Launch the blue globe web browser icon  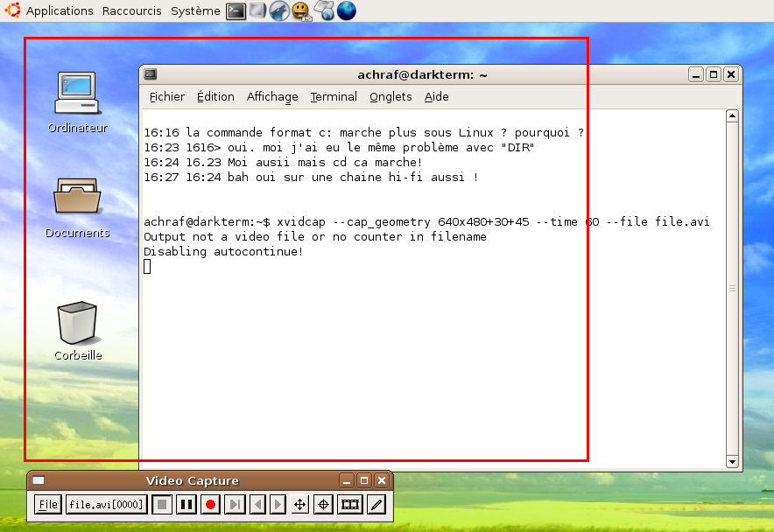347,10
